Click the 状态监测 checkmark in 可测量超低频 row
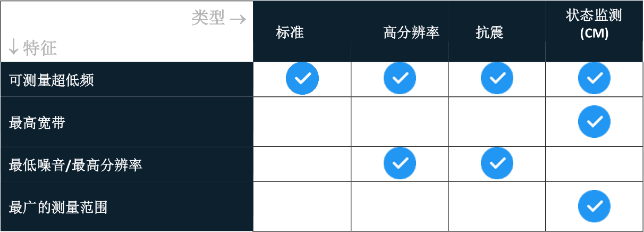 coord(594,79)
